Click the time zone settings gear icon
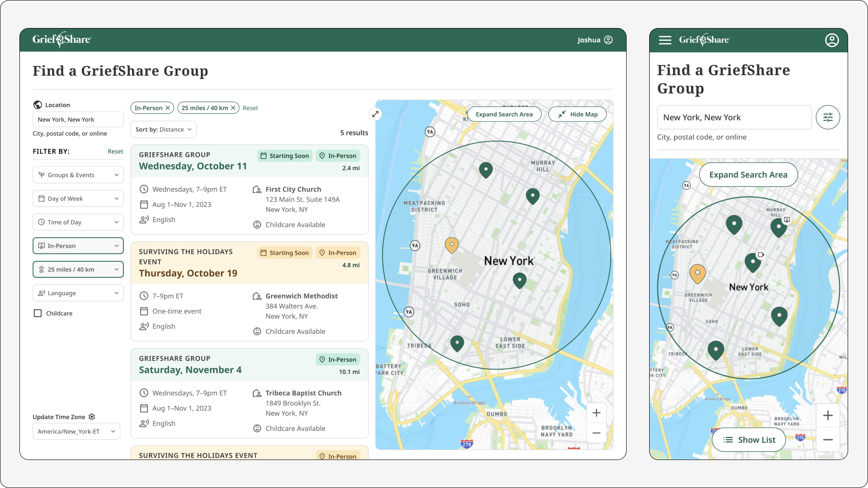The width and height of the screenshot is (868, 488). [92, 417]
